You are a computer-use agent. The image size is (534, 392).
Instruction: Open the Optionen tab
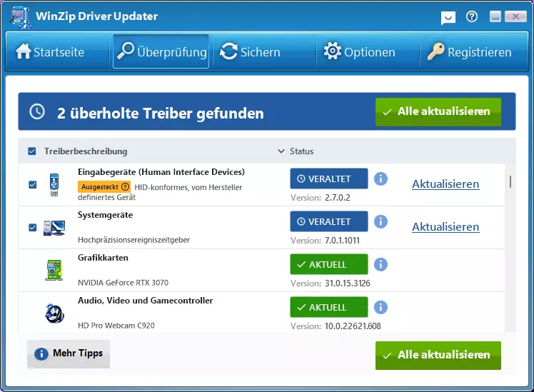pyautogui.click(x=368, y=52)
